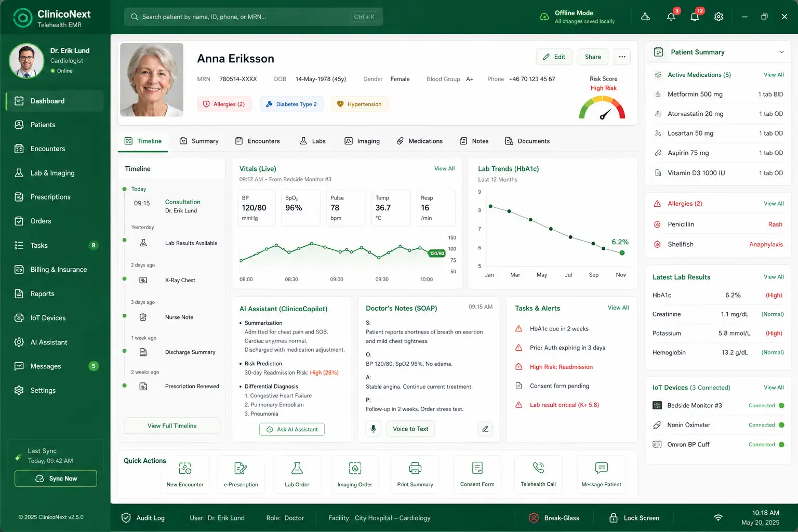
Task: Open Prescriptions in sidebar
Action: (x=55, y=197)
